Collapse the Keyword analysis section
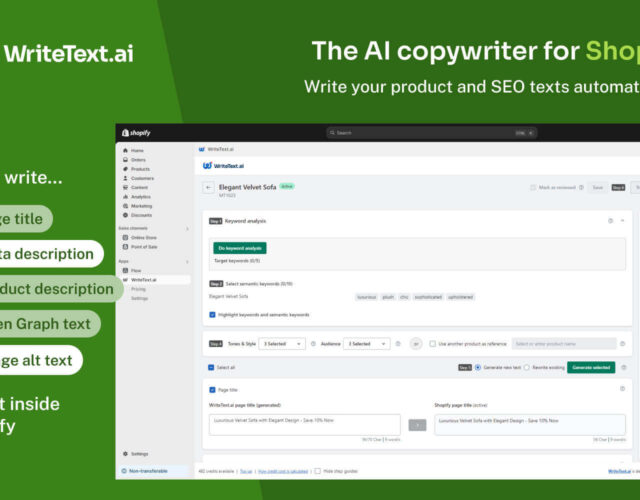Screen dimensions: 640x500 [623, 220]
